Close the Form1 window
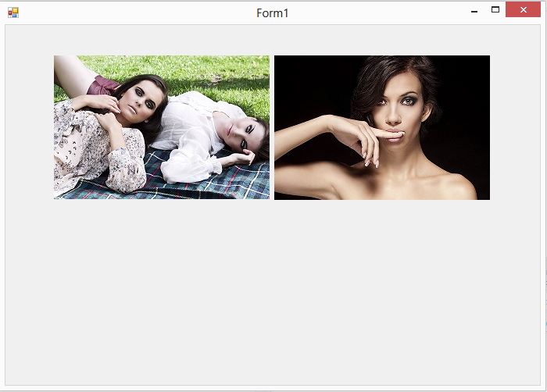Image resolution: width=547 pixels, height=392 pixels. [523, 10]
